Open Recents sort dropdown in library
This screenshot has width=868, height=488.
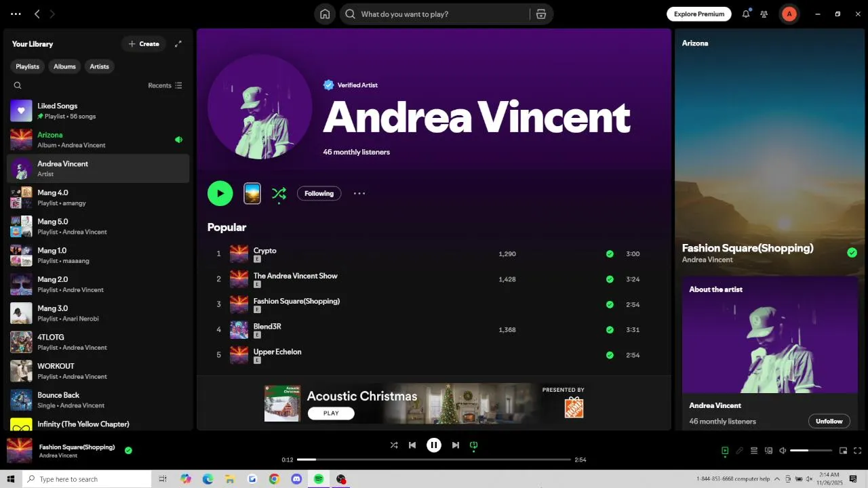(165, 85)
